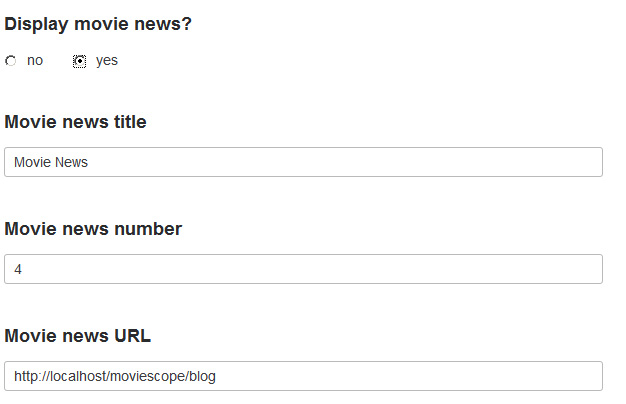Viewport: 626px width, 404px height.
Task: Focus the Movie news title input field
Action: point(303,162)
